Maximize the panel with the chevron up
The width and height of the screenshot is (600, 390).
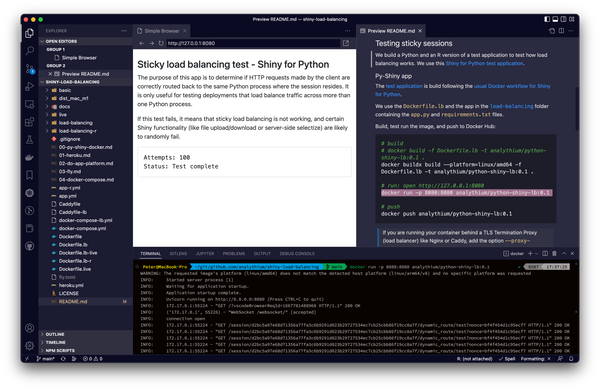click(564, 253)
